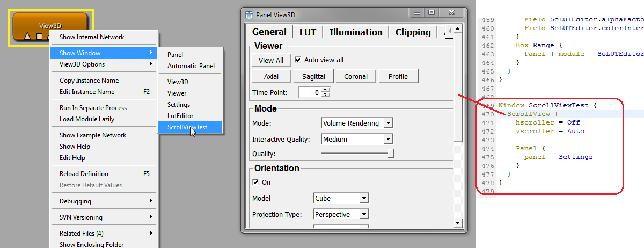Click the square connector on View3D module

point(39,37)
